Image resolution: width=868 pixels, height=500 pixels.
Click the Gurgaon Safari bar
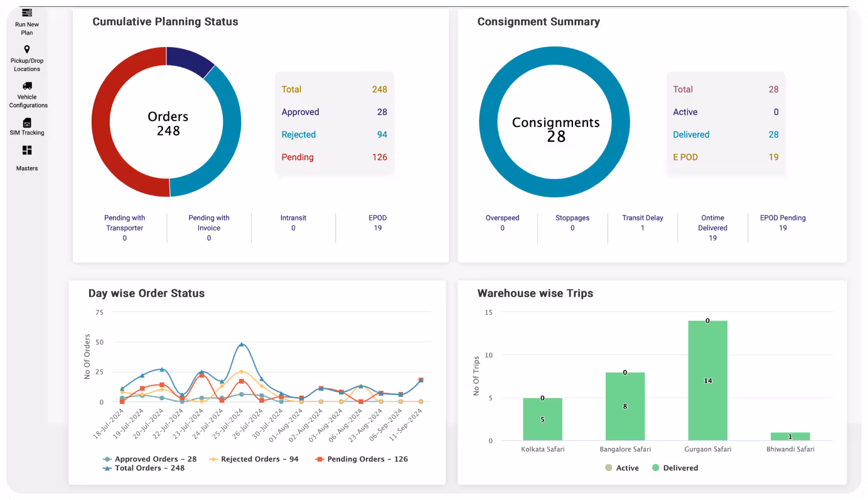708,381
